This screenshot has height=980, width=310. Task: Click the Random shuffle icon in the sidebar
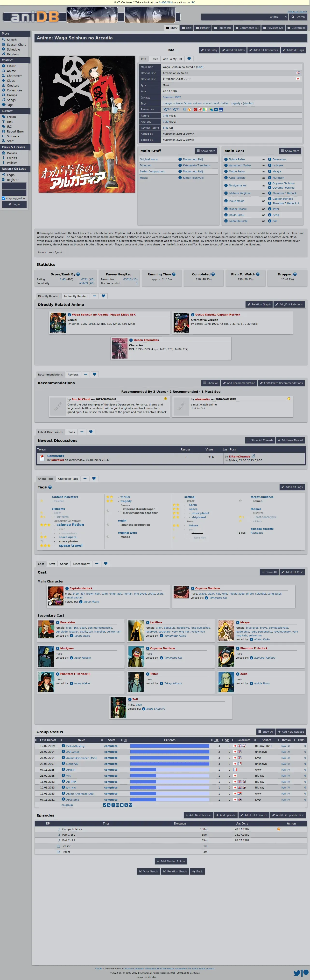(x=3, y=54)
